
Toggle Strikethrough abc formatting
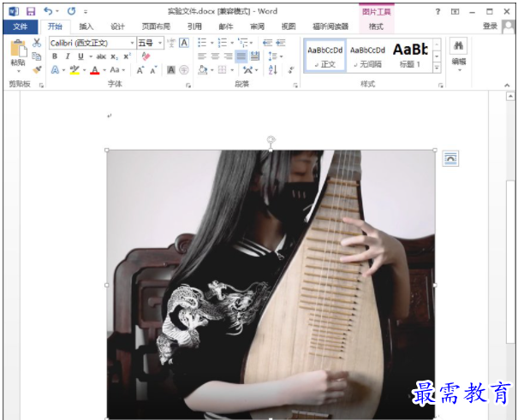point(101,56)
